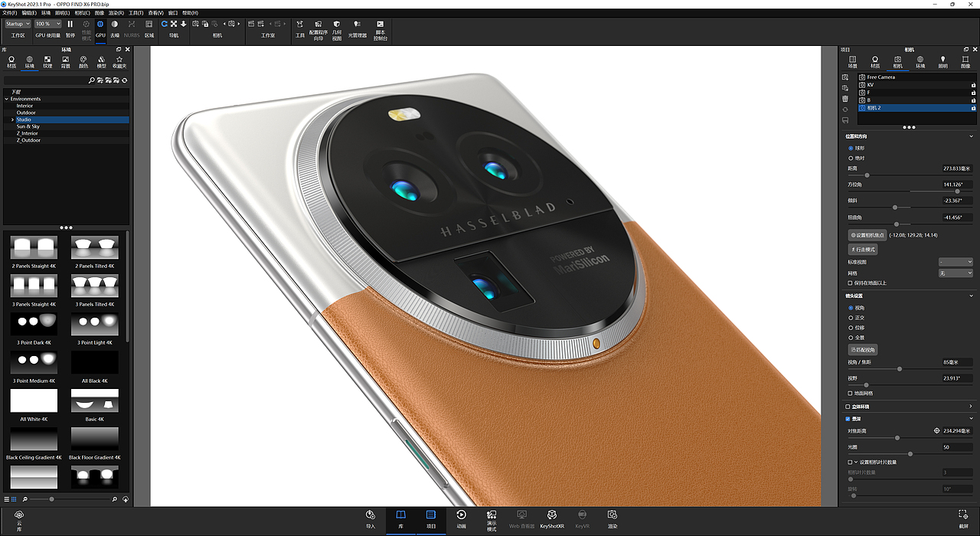Click the 方位角 slider handle

coord(957,191)
